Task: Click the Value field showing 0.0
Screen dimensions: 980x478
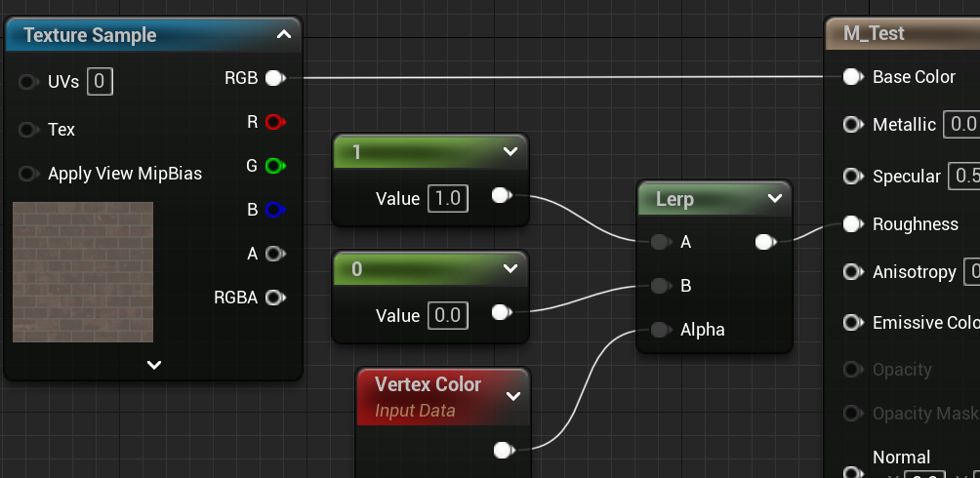Action: pyautogui.click(x=447, y=315)
